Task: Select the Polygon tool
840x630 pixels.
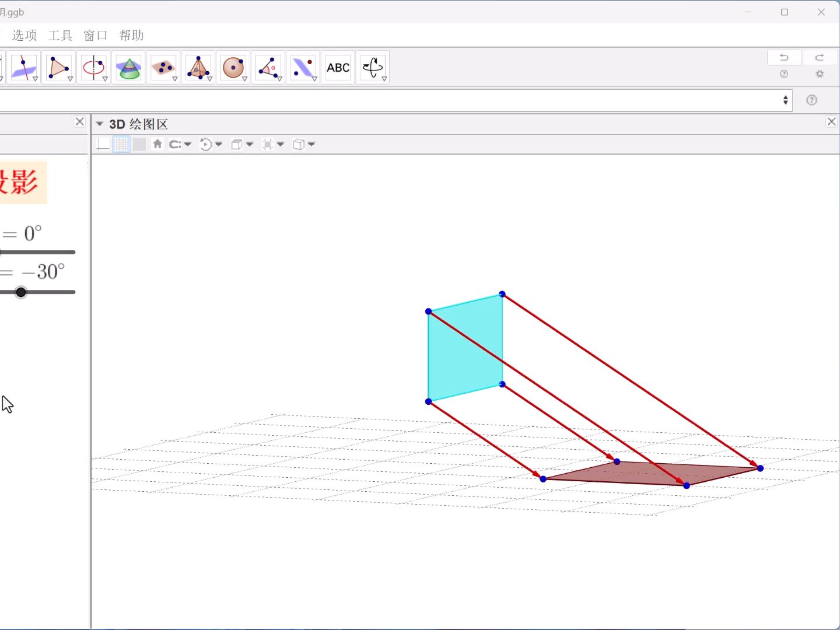Action: [58, 68]
